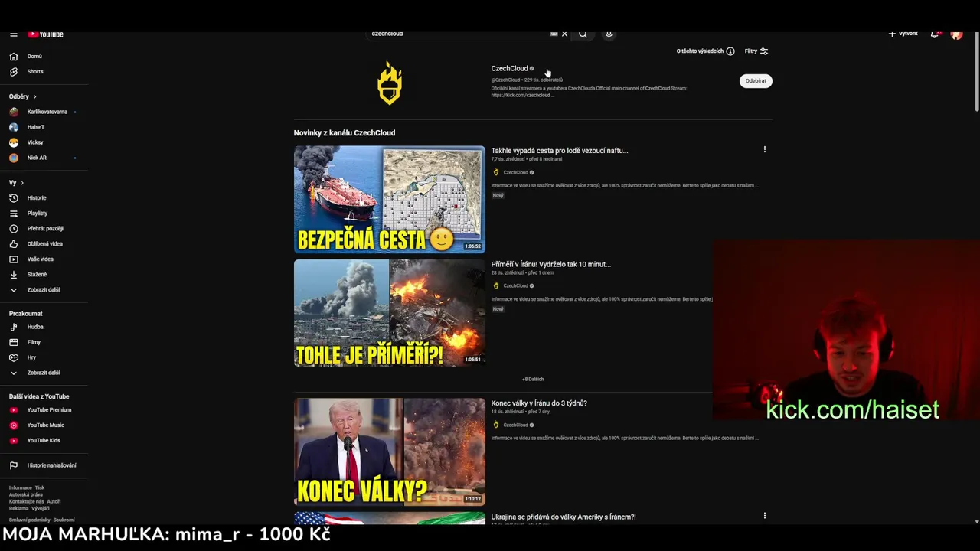Click the YouTube logo
The height and width of the screenshot is (551, 980).
(x=46, y=34)
